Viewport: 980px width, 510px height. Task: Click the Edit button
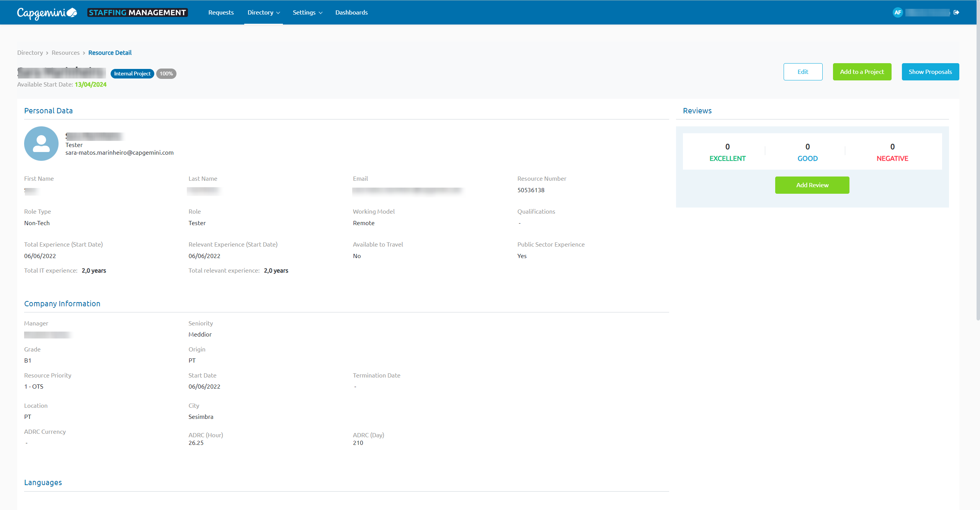(803, 72)
